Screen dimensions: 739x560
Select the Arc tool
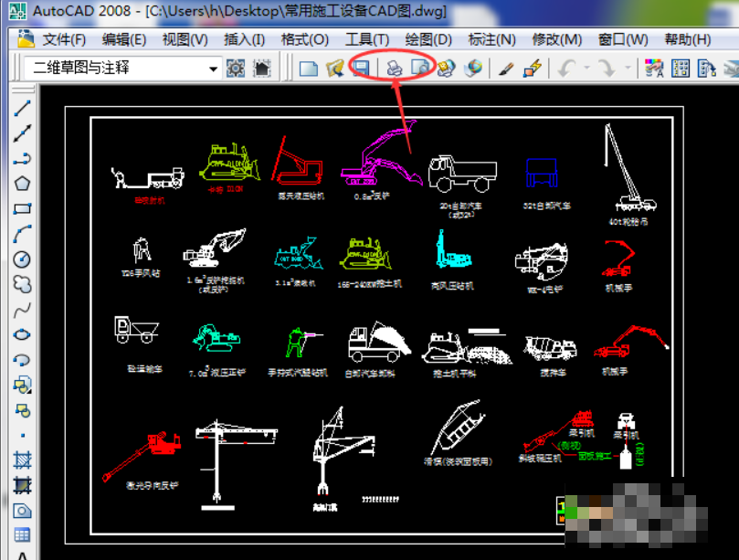pos(22,234)
